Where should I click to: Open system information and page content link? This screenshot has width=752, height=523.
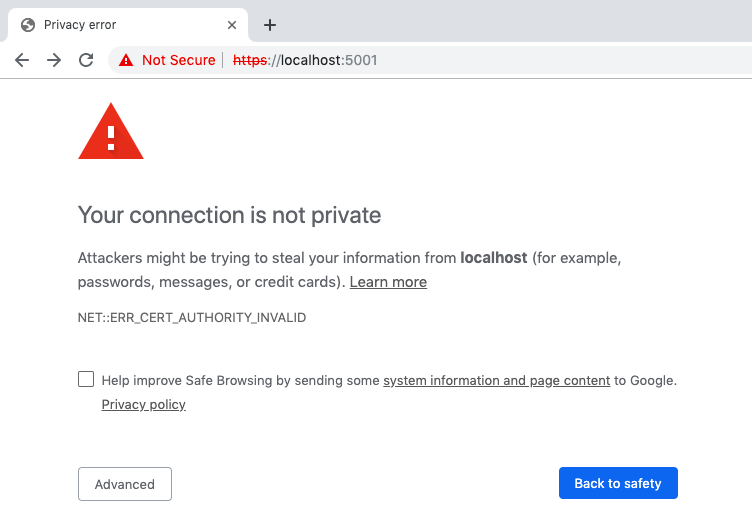click(x=496, y=381)
